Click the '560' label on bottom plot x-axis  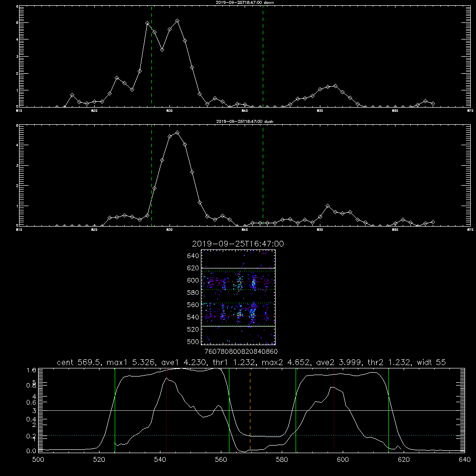coord(221,460)
